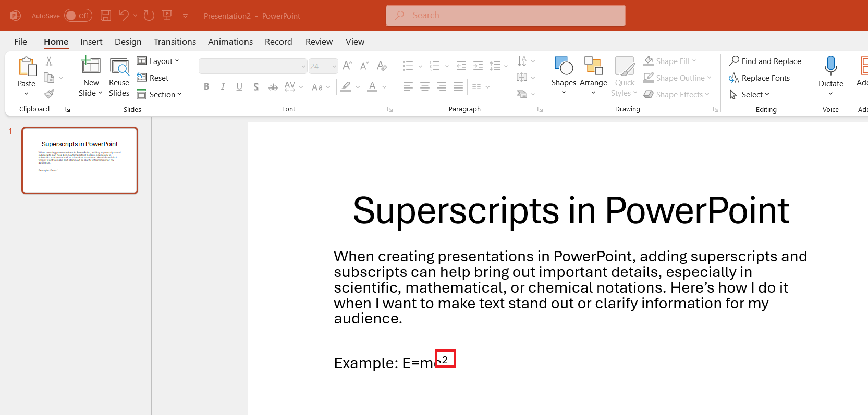The width and height of the screenshot is (868, 415).
Task: Click the Redo arrow icon
Action: pos(149,16)
